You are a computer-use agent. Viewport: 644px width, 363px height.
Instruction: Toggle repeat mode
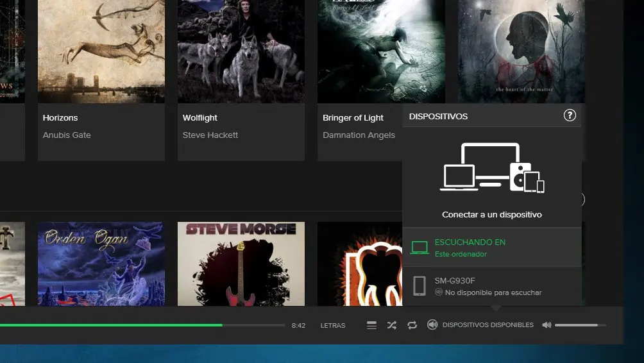[412, 325]
